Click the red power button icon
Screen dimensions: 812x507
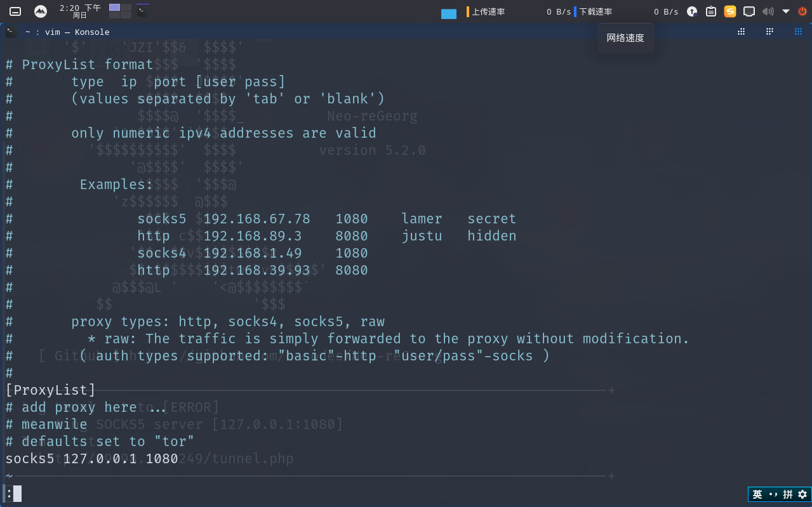802,11
